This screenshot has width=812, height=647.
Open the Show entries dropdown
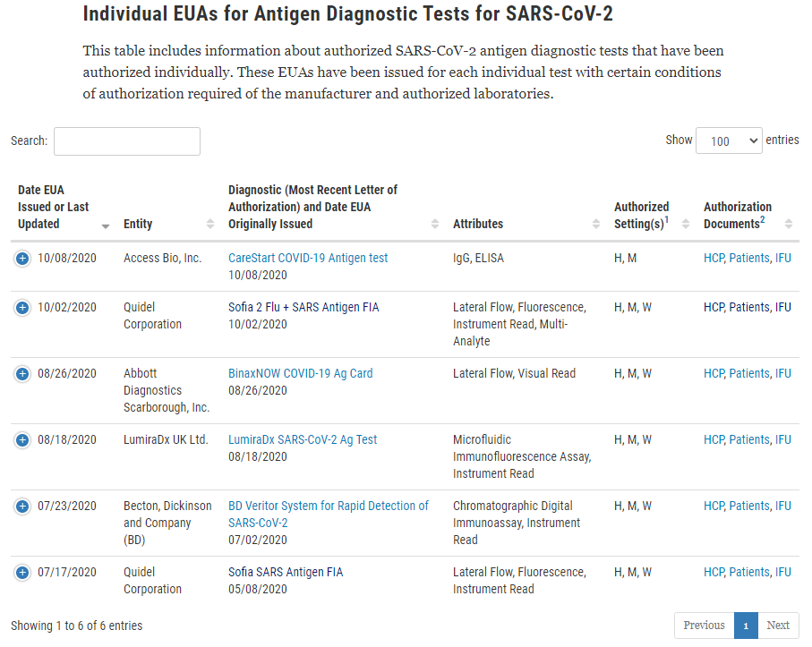[x=729, y=140]
